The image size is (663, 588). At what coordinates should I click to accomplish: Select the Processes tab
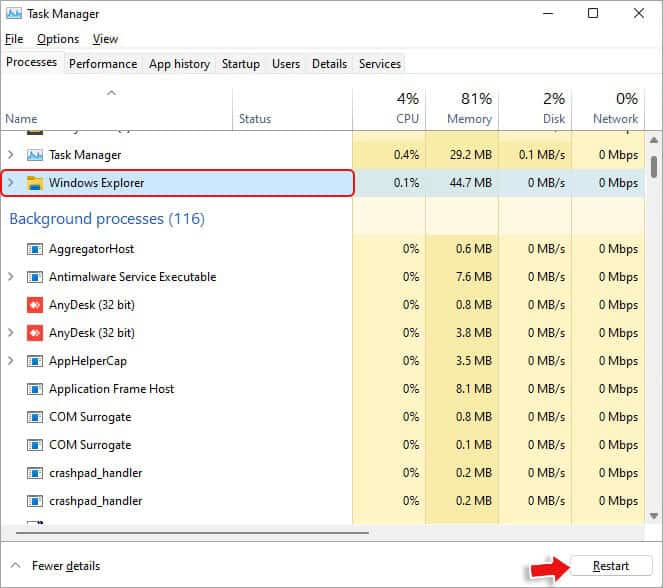pos(31,62)
